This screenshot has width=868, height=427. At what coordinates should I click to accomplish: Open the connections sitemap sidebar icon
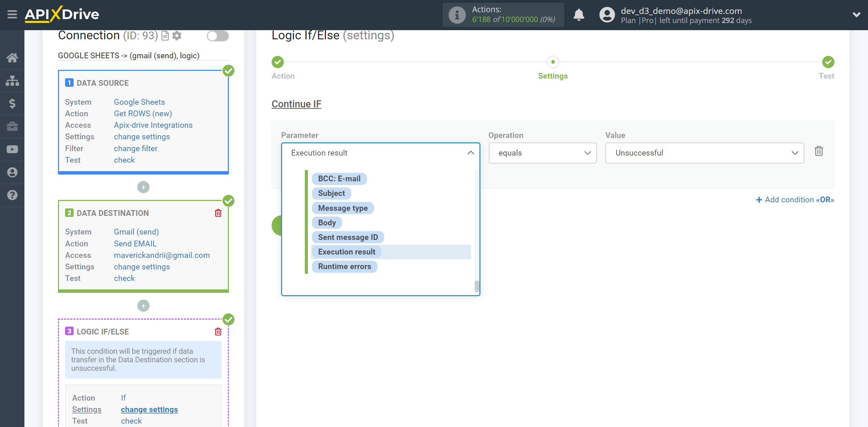(x=12, y=81)
